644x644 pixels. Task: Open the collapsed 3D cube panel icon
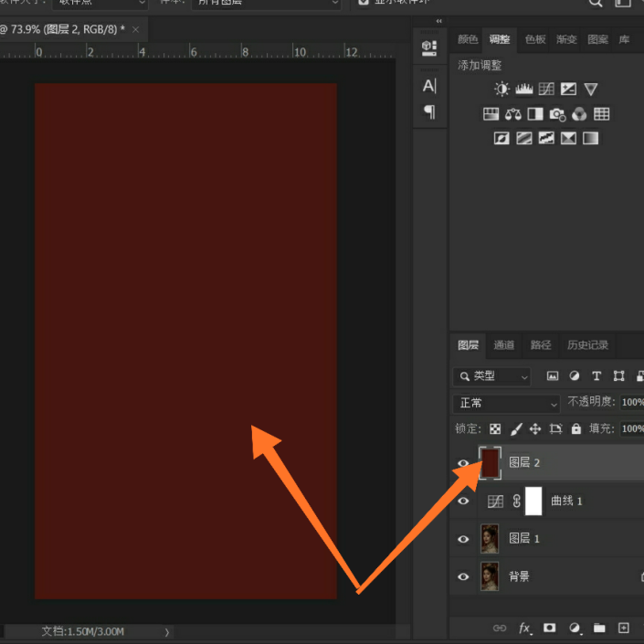tap(429, 48)
